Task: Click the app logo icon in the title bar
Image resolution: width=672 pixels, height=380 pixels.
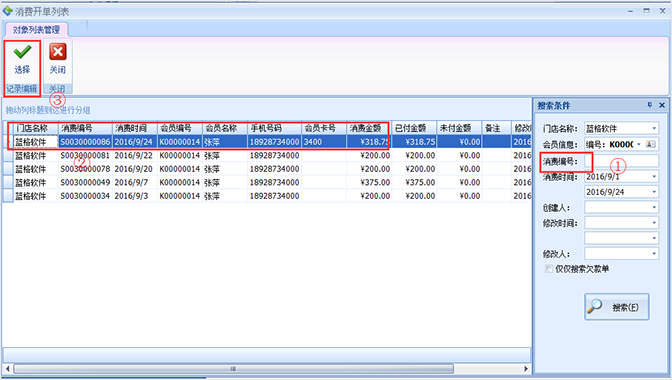Action: [8, 11]
